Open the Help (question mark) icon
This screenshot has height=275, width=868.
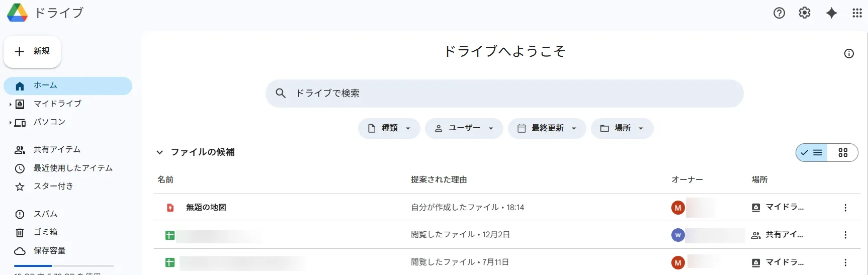click(779, 13)
